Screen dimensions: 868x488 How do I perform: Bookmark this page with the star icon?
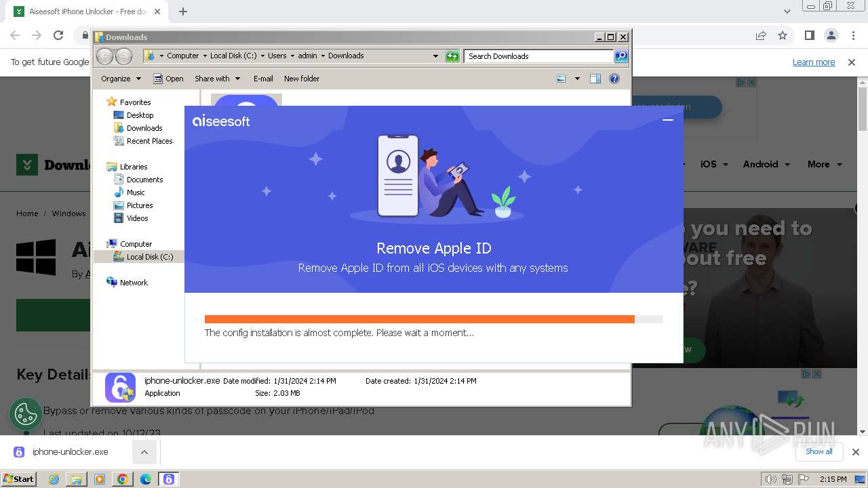(x=783, y=35)
